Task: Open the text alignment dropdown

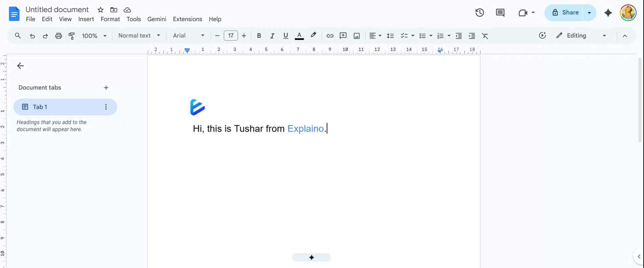Action: click(x=375, y=36)
